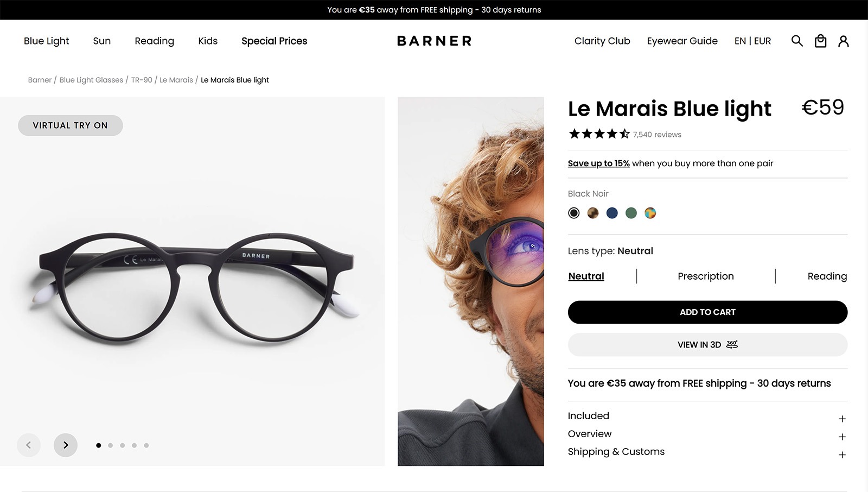The width and height of the screenshot is (868, 492).
Task: Go back with left carousel arrow
Action: pos(29,445)
